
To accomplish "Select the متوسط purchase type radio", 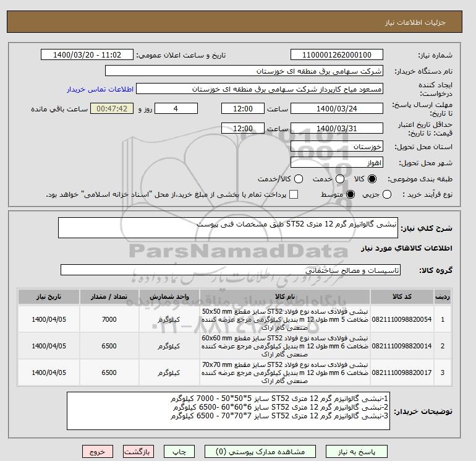I will tap(351, 194).
